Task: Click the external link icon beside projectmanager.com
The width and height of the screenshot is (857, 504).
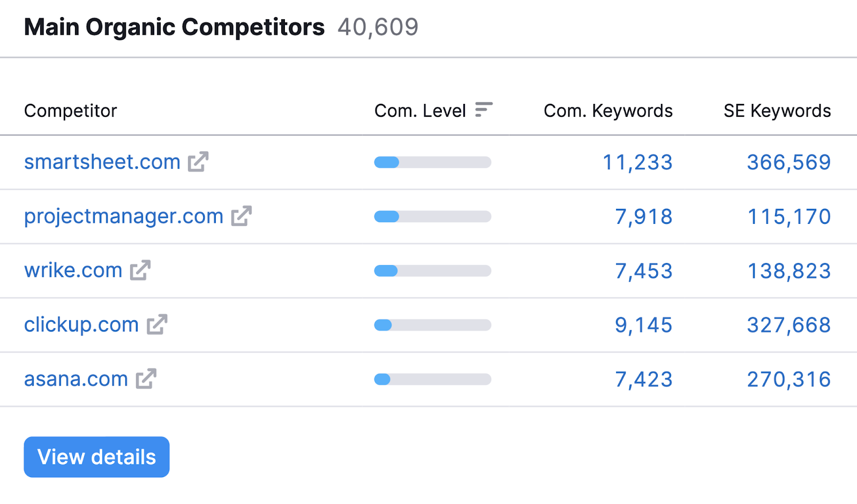Action: click(242, 217)
